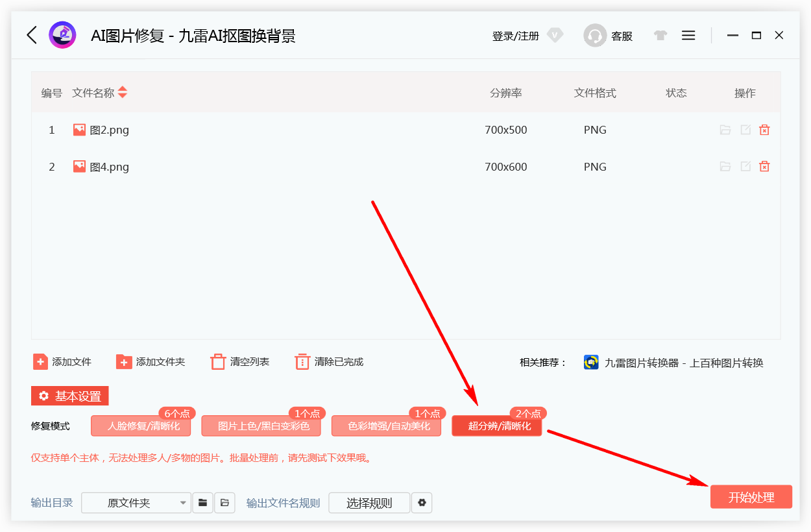Click the 文件格式 column header
Viewport: 811px width, 532px height.
click(x=595, y=93)
